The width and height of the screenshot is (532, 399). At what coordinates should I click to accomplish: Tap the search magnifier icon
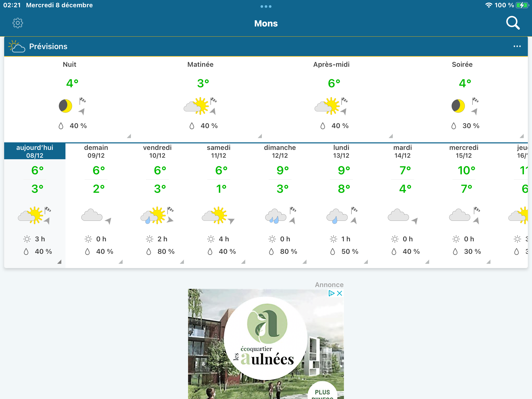coord(513,23)
